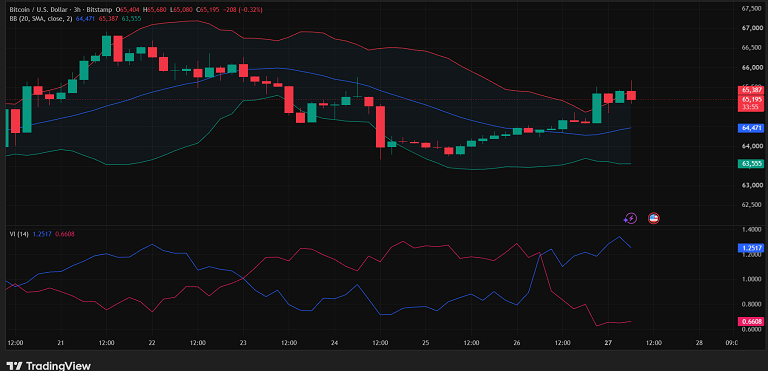This screenshot has height=371, width=768.
Task: Click date 28 on the time axis
Action: tap(699, 343)
